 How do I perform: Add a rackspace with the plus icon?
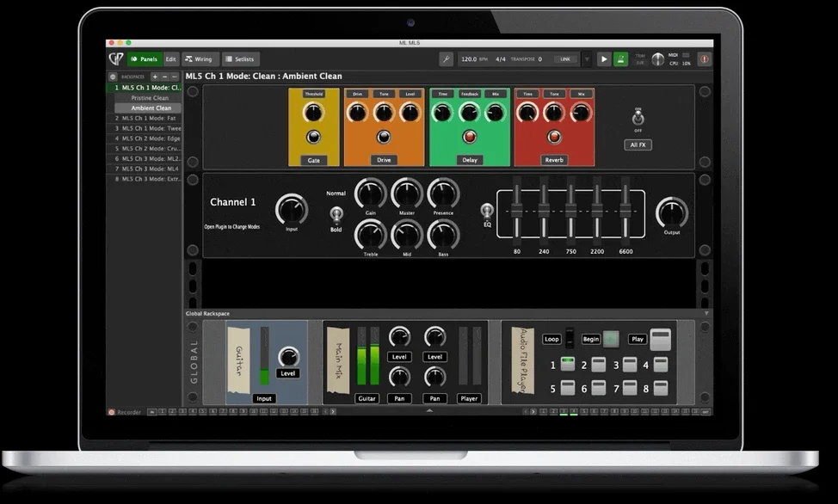coord(155,77)
